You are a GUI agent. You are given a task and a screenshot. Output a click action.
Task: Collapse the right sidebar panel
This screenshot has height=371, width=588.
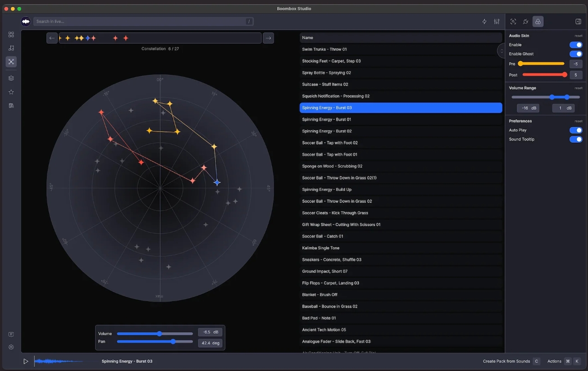578,22
